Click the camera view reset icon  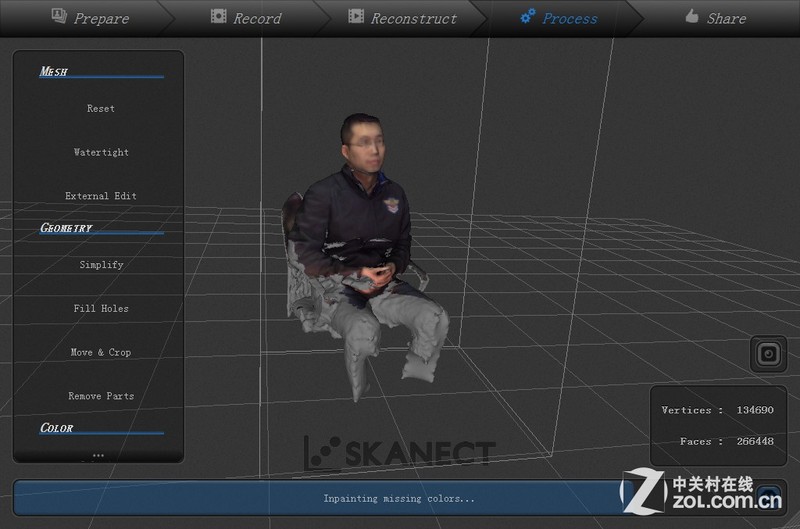[x=768, y=354]
